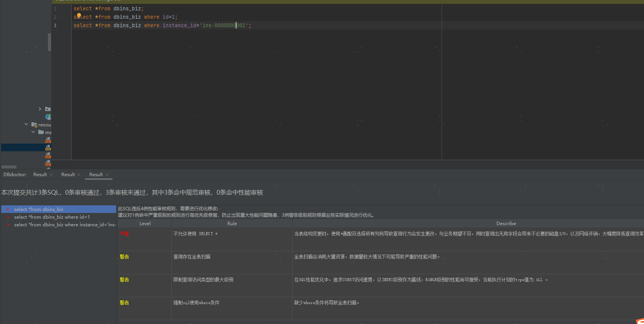Click the run configuration icon in project tree
The height and width of the screenshot is (324, 644).
pos(48,117)
